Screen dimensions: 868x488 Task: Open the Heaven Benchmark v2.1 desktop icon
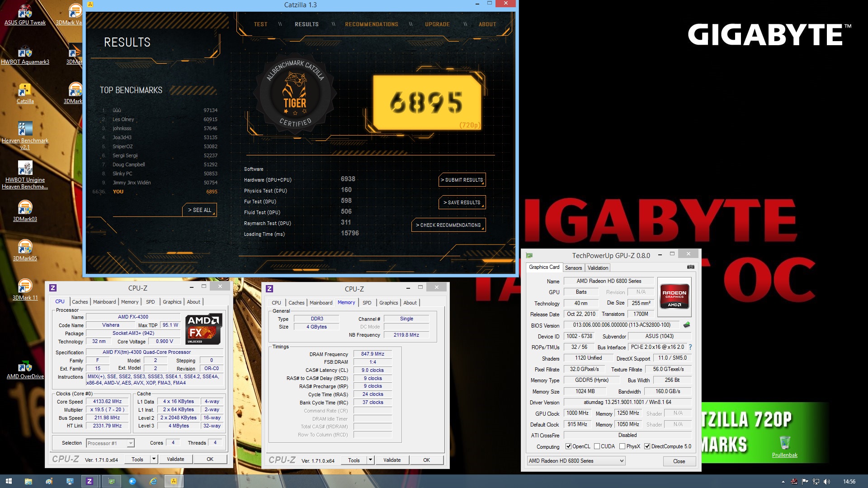[25, 136]
